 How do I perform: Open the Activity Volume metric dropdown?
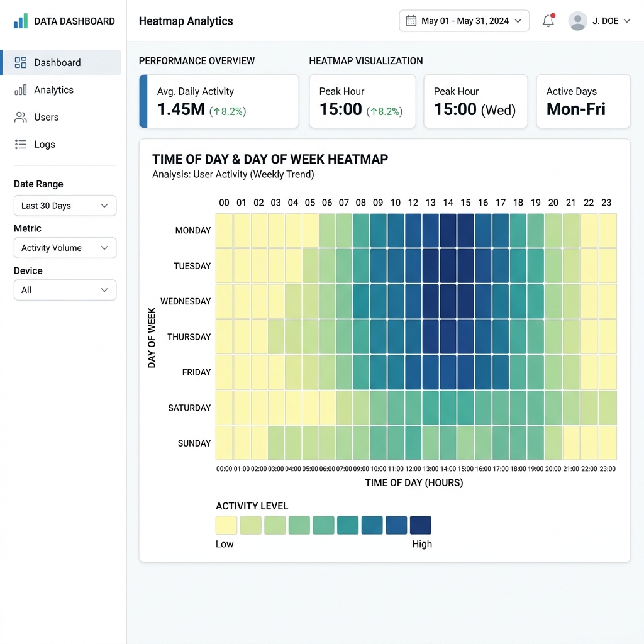click(x=65, y=248)
